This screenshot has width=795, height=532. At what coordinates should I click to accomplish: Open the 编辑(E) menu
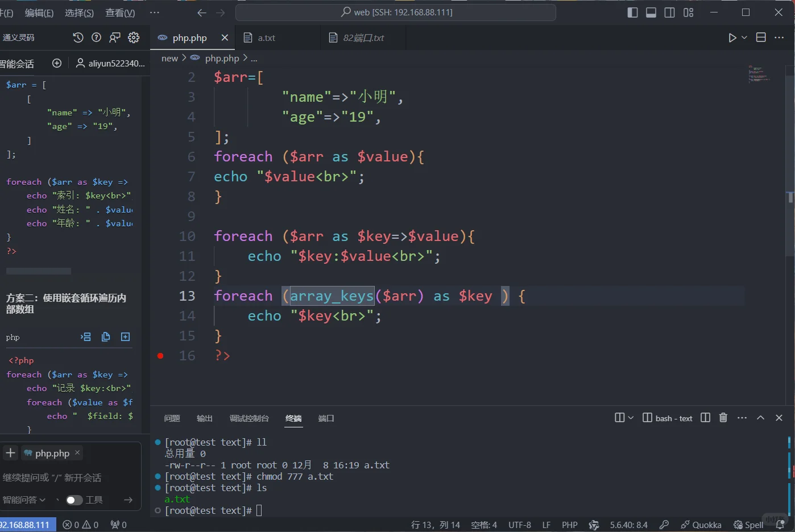39,13
